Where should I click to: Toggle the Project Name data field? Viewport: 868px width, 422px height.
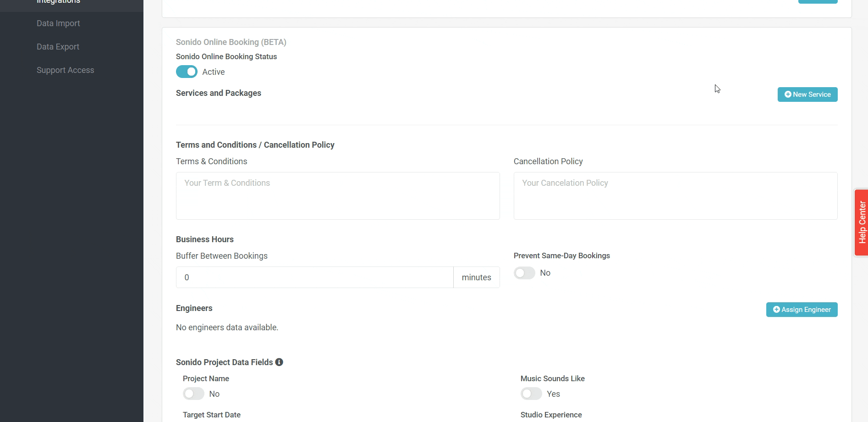point(193,394)
